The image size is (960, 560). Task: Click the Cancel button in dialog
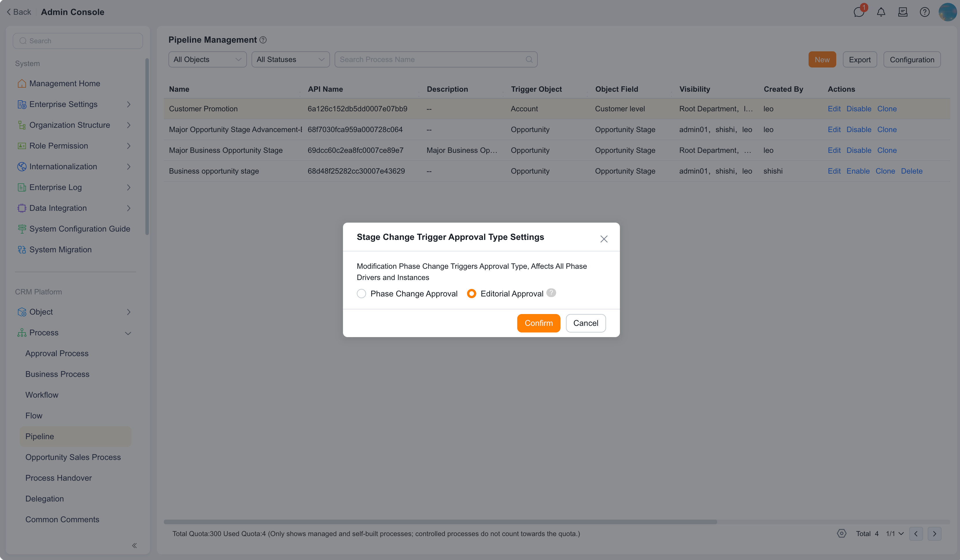(x=586, y=323)
